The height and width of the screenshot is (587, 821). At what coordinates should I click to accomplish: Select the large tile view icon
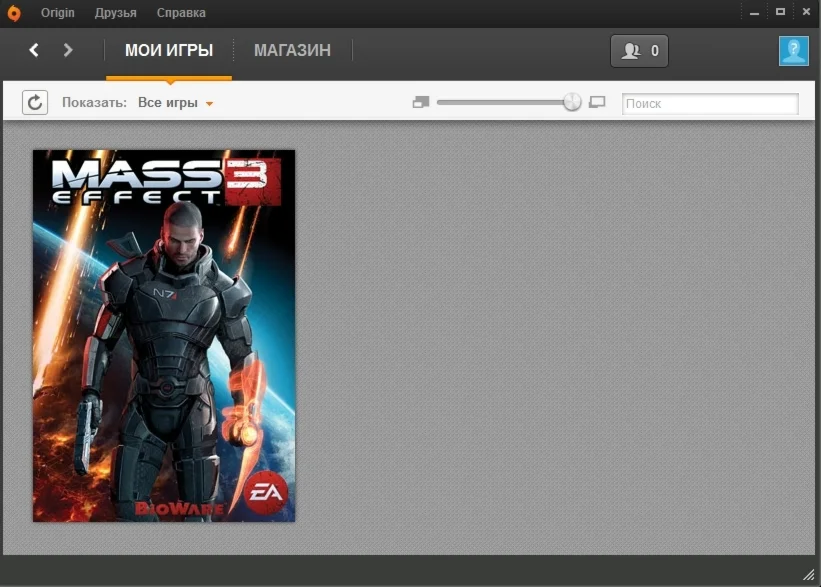click(597, 101)
